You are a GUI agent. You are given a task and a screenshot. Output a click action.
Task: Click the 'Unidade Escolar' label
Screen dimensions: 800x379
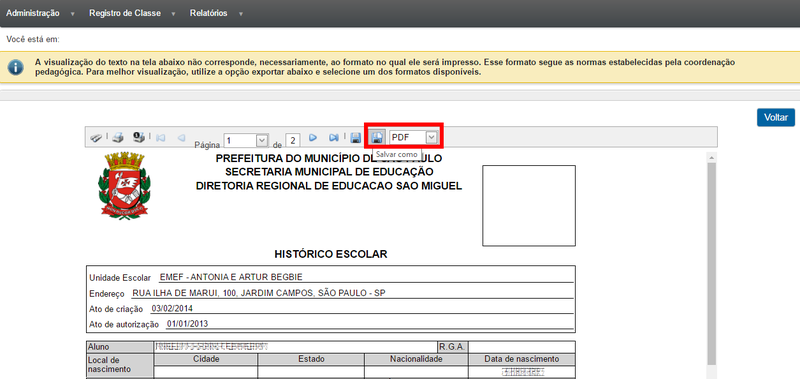coord(120,278)
